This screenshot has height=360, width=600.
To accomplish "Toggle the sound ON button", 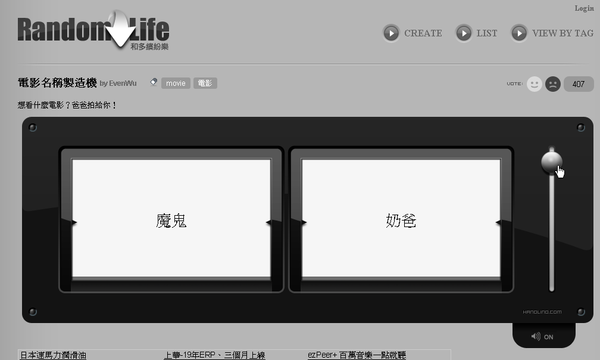I will pyautogui.click(x=543, y=337).
